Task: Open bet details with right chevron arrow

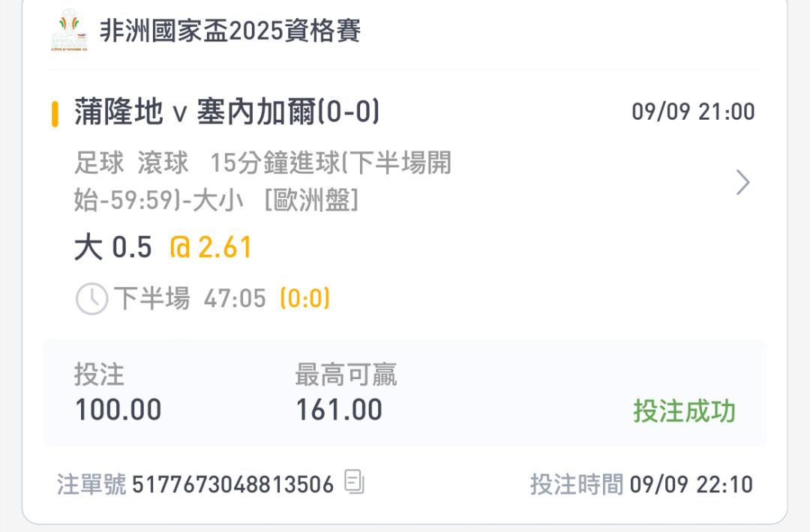Action: click(x=742, y=182)
